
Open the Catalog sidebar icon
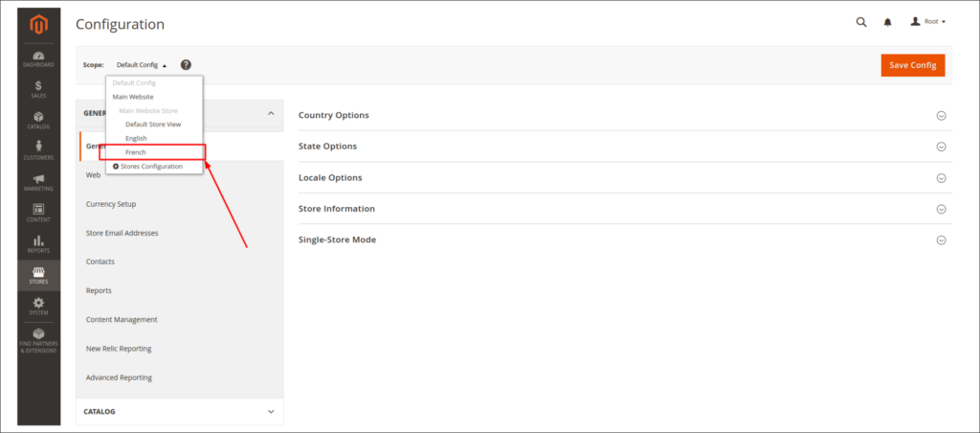pos(38,120)
